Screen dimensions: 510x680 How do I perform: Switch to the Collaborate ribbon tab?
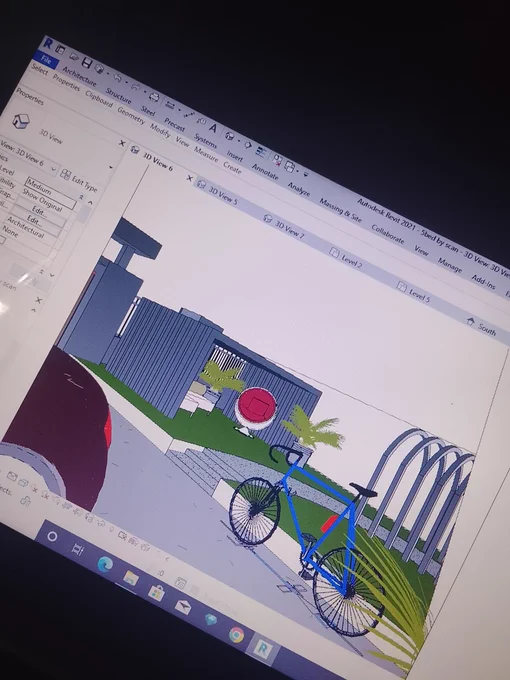[x=388, y=234]
